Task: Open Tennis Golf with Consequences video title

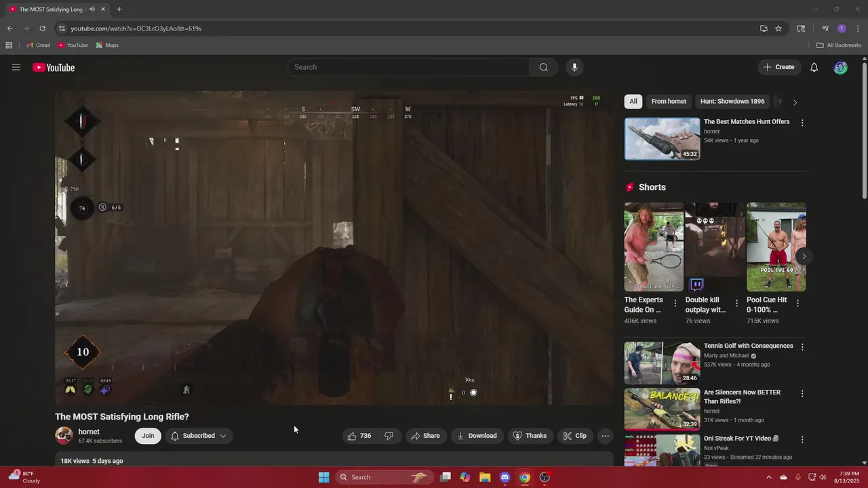Action: (748, 346)
